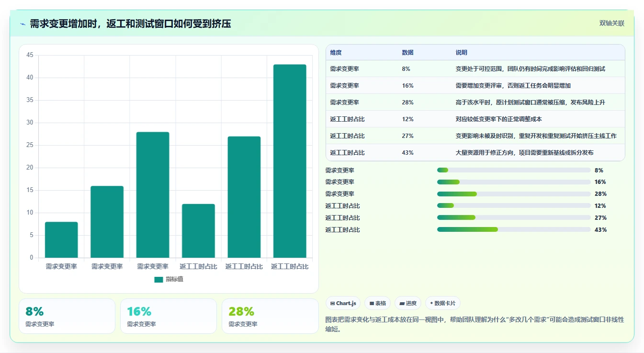Click the footer paragraph beginning 图表把需求变化
The image size is (644, 353).
coord(475,324)
